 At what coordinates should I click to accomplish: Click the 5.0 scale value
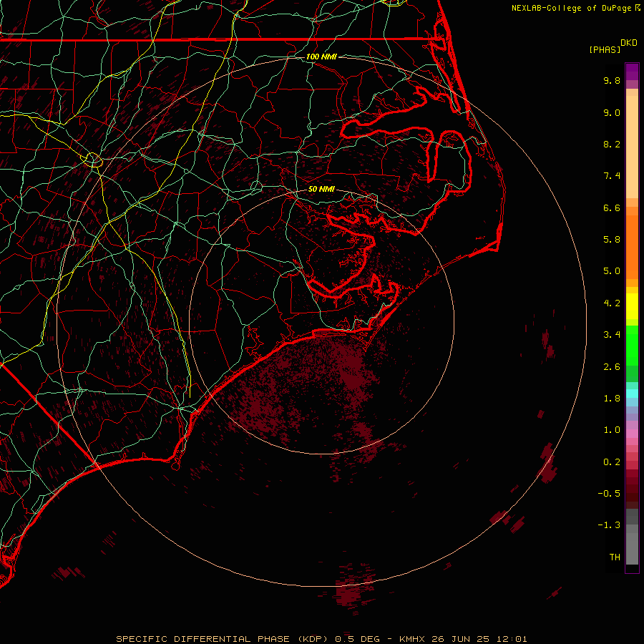tap(612, 271)
